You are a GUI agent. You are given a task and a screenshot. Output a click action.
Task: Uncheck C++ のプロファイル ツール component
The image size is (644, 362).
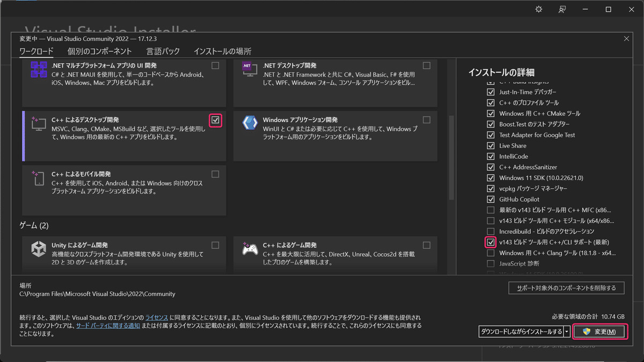491,102
